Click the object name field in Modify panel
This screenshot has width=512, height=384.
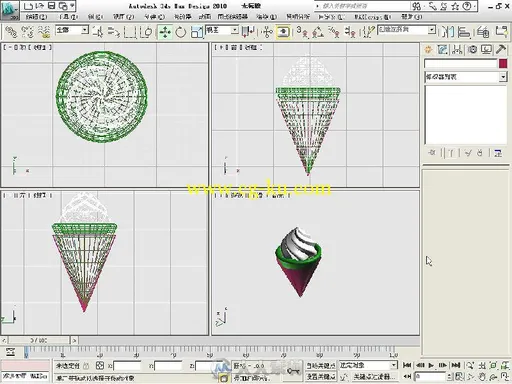pos(461,63)
